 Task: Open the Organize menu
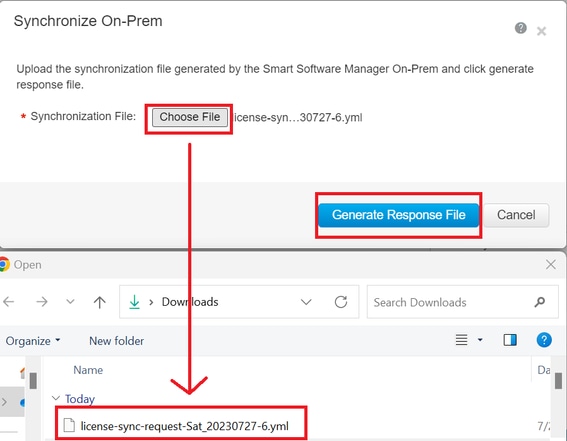33,341
